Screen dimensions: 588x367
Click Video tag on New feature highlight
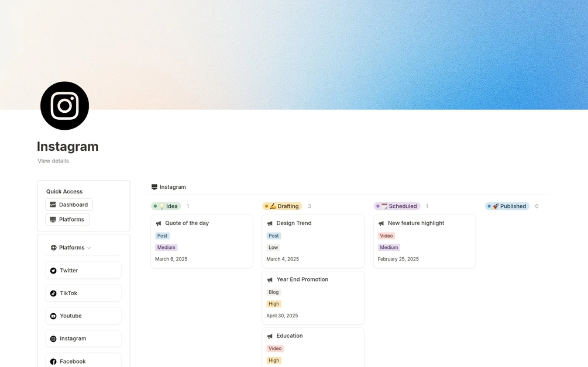(x=386, y=236)
